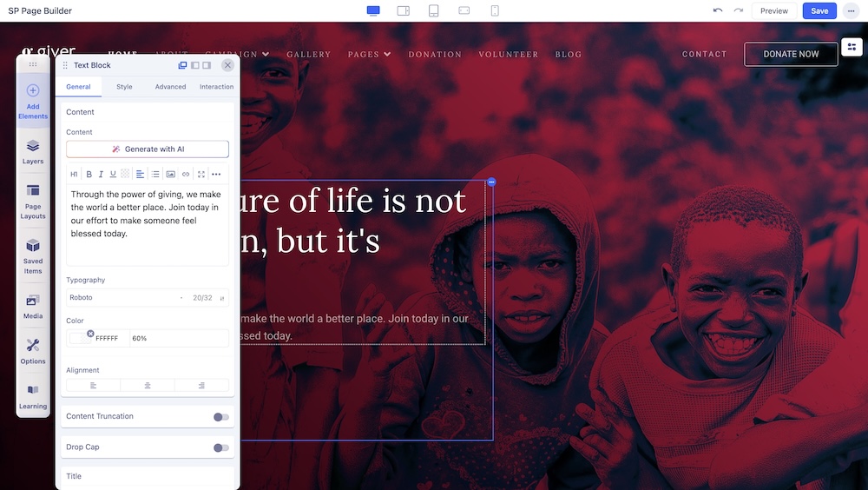
Task: Edit the 60% color opacity field
Action: (x=179, y=338)
